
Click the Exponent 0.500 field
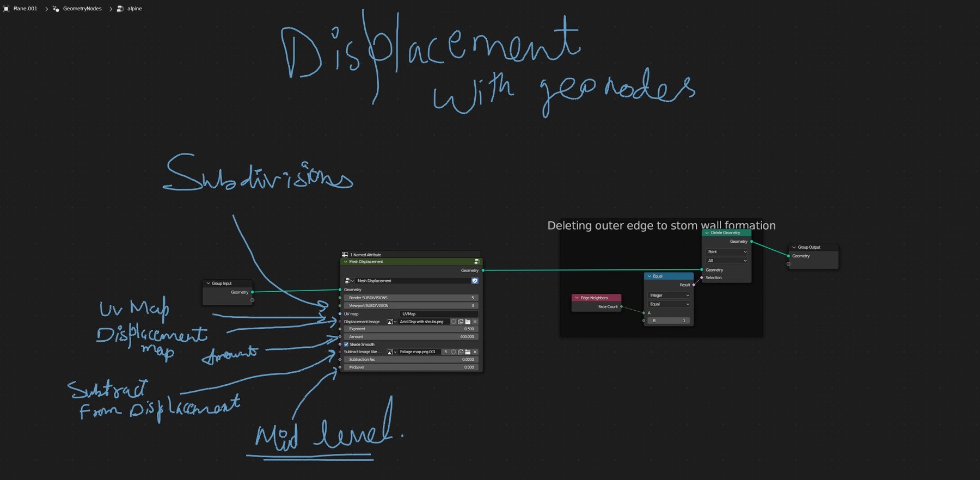coord(411,329)
